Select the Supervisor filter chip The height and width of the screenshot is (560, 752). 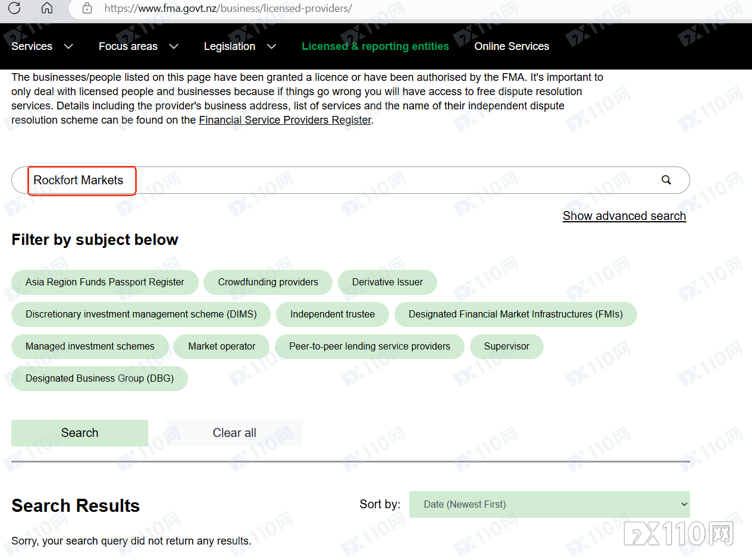pyautogui.click(x=506, y=347)
